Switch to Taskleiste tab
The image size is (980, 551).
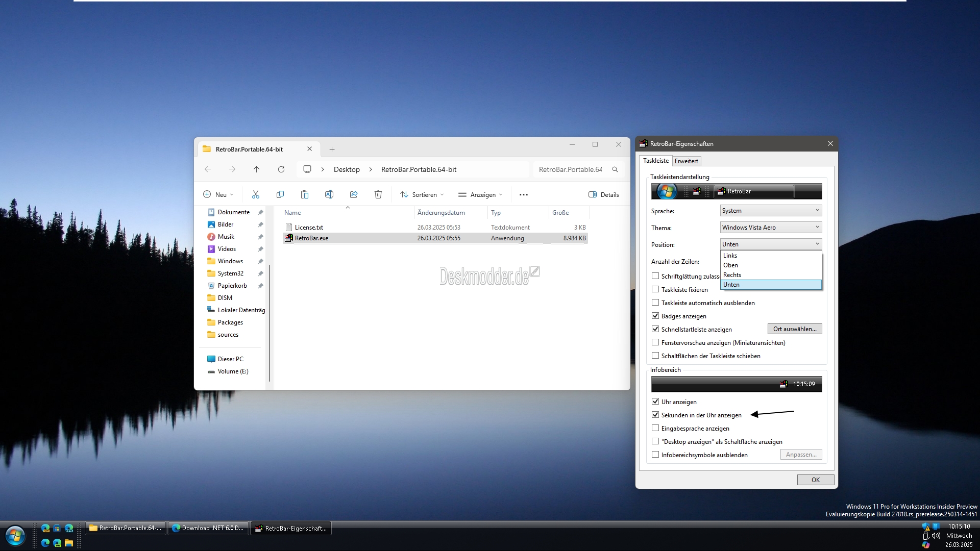pyautogui.click(x=656, y=161)
